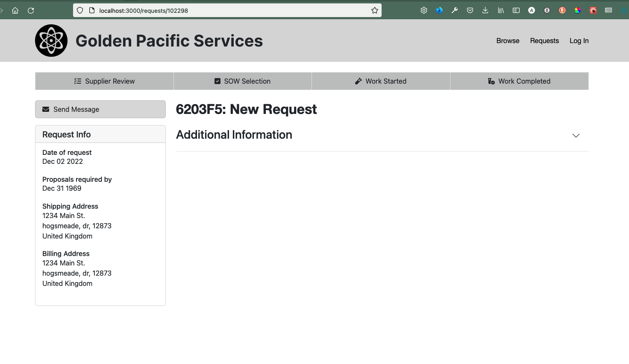The width and height of the screenshot is (629, 364).
Task: Open the browser settings gear menu
Action: 423,10
